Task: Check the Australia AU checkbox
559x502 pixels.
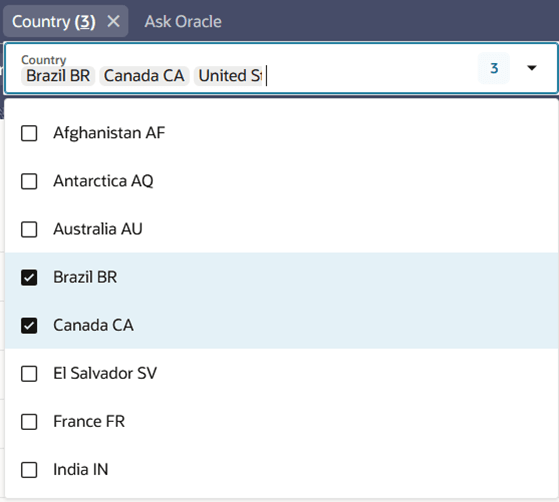Action: (x=29, y=229)
